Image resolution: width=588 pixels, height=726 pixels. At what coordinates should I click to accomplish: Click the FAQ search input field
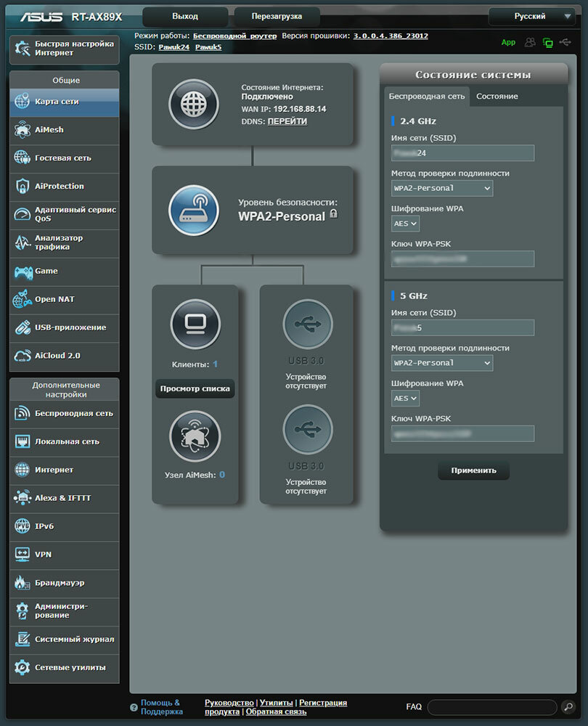(491, 707)
